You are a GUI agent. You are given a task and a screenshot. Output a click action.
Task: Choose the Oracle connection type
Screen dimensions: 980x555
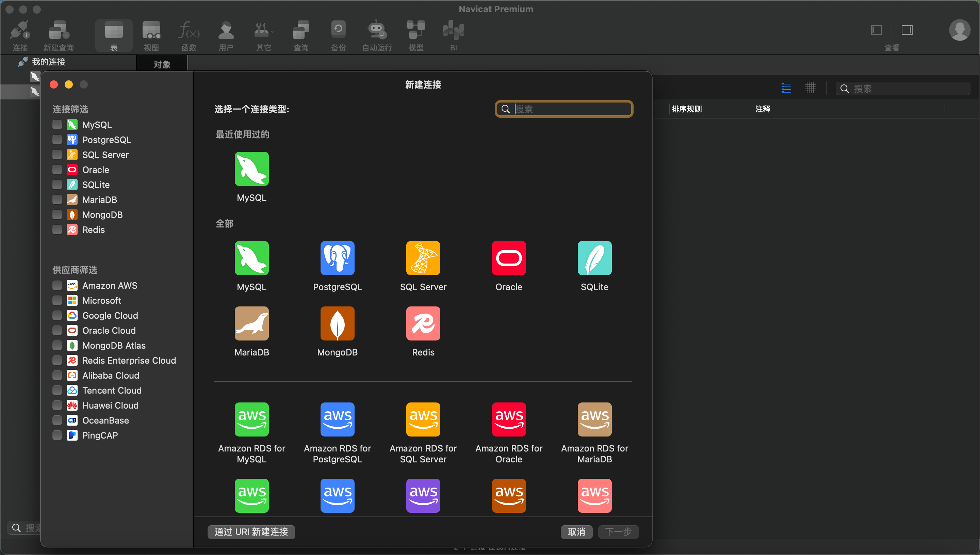point(508,258)
